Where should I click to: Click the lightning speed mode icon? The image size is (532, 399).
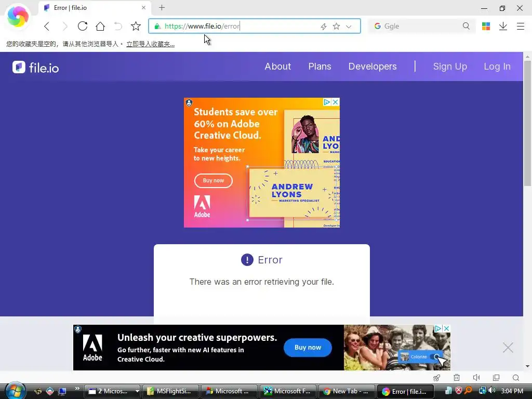pyautogui.click(x=323, y=26)
